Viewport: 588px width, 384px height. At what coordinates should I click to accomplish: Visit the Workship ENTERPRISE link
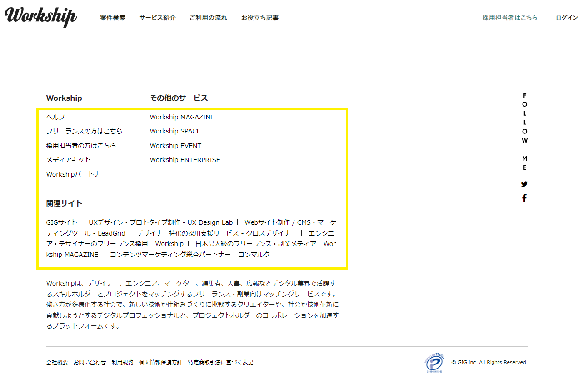click(x=185, y=160)
